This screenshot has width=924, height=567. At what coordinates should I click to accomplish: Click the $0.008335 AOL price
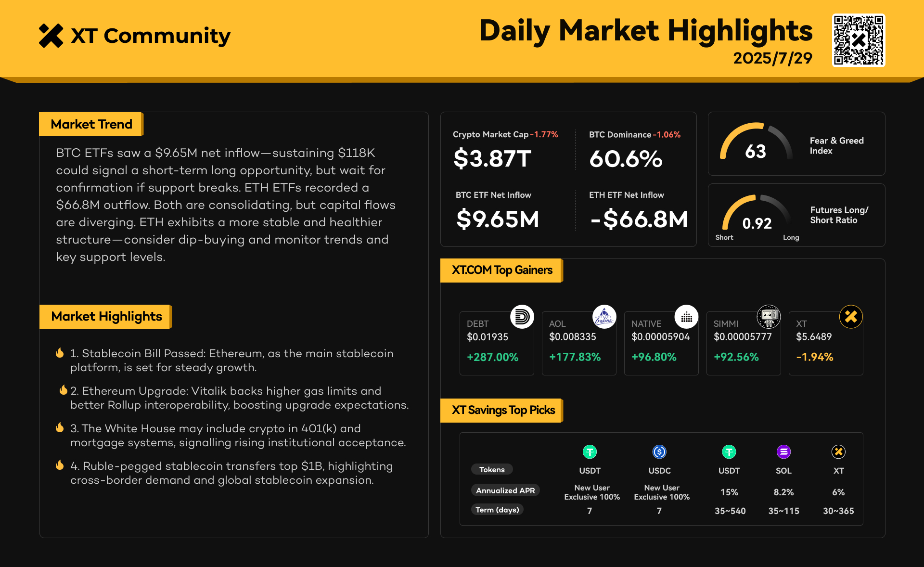(573, 337)
